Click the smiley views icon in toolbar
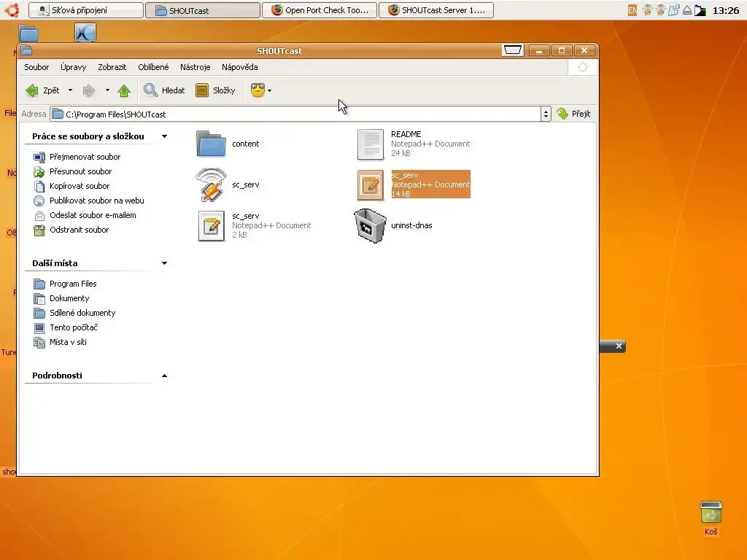This screenshot has width=747, height=560. 258,90
